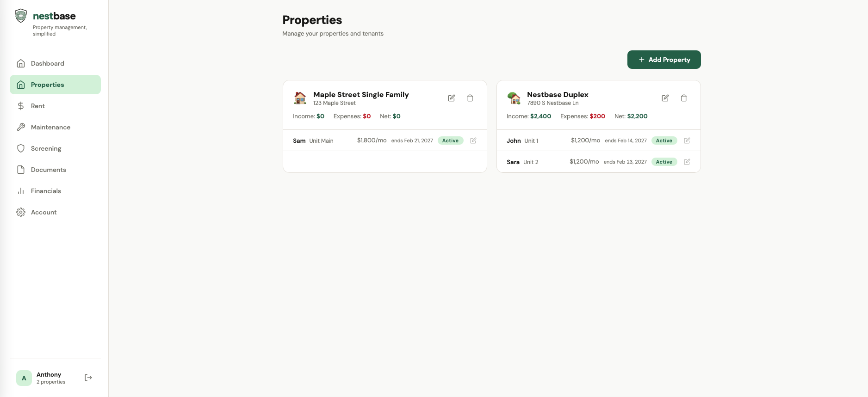Go to the Rent section
The height and width of the screenshot is (397, 868).
click(x=38, y=106)
